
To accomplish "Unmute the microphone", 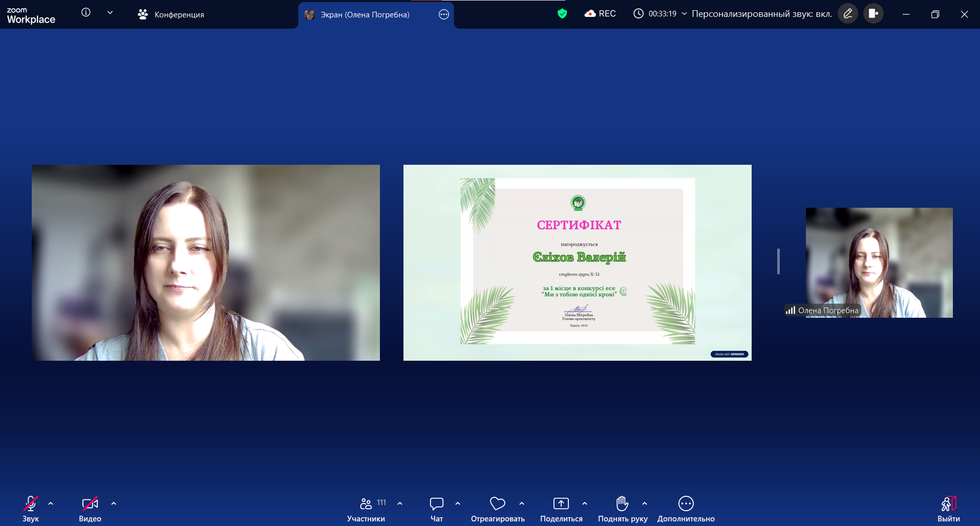I will (x=30, y=504).
